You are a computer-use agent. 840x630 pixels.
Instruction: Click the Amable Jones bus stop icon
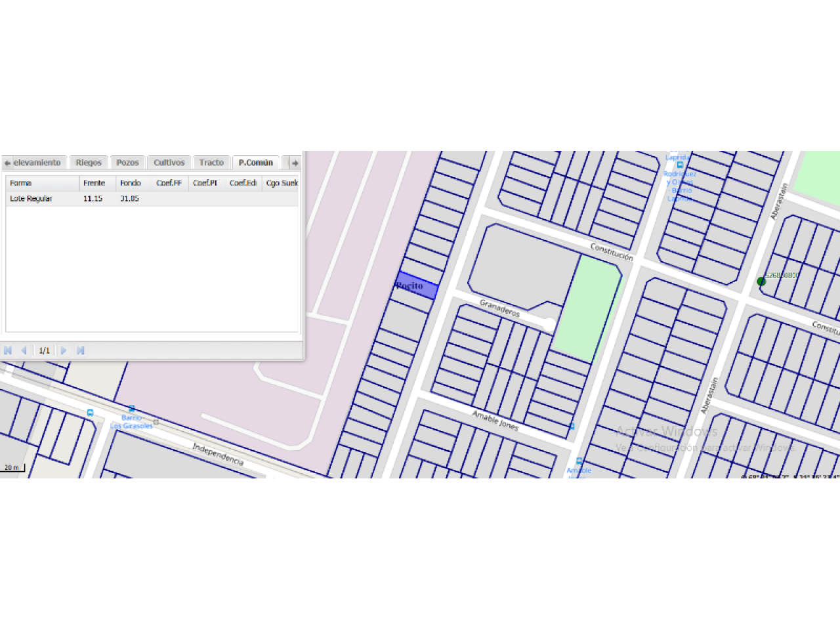(579, 461)
